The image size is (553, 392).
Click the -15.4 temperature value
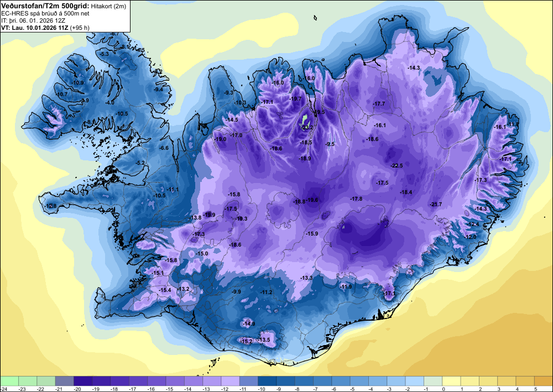[x=165, y=290]
